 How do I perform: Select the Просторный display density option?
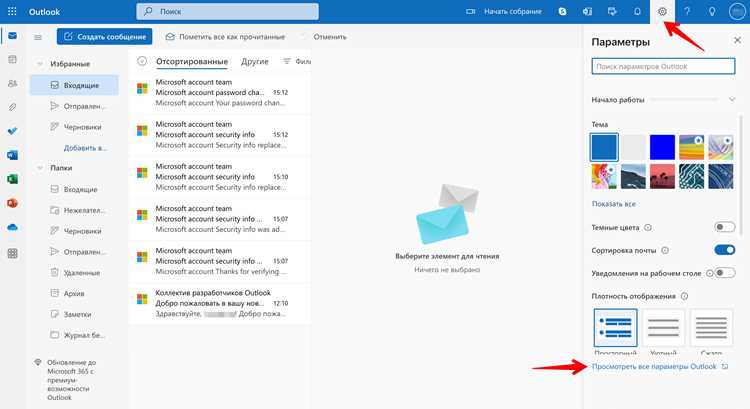616,328
